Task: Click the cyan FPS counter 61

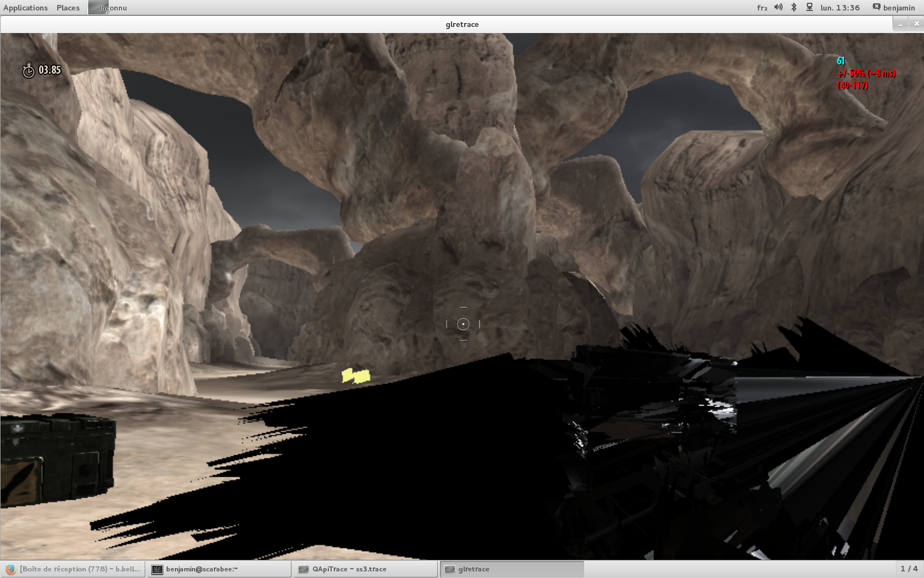Action: (840, 61)
